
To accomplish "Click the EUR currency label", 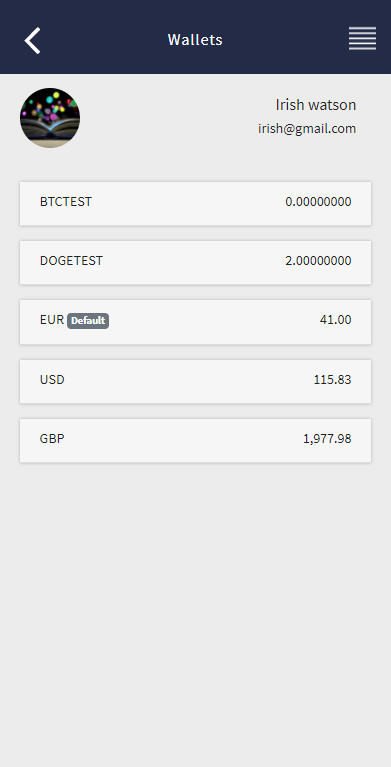I will click(52, 320).
